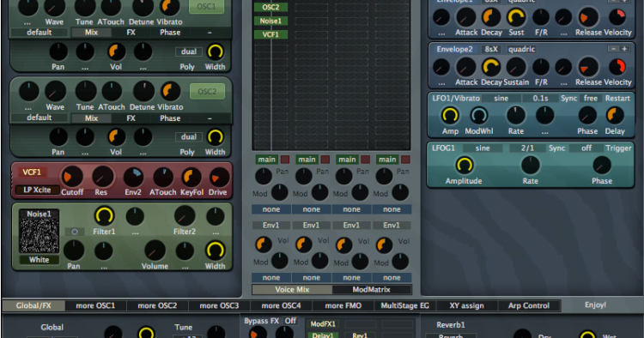Click the VCF1 Cutoff knob
The height and width of the screenshot is (338, 644).
tap(72, 177)
